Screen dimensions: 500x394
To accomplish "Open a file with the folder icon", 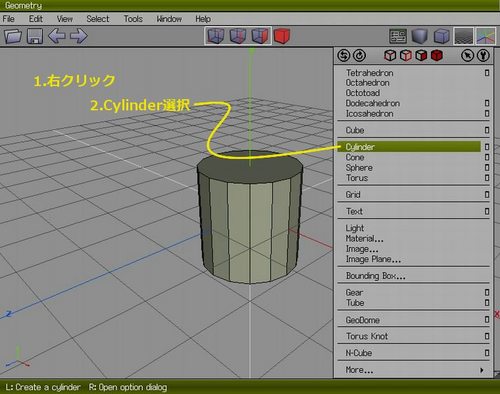I will [x=13, y=36].
